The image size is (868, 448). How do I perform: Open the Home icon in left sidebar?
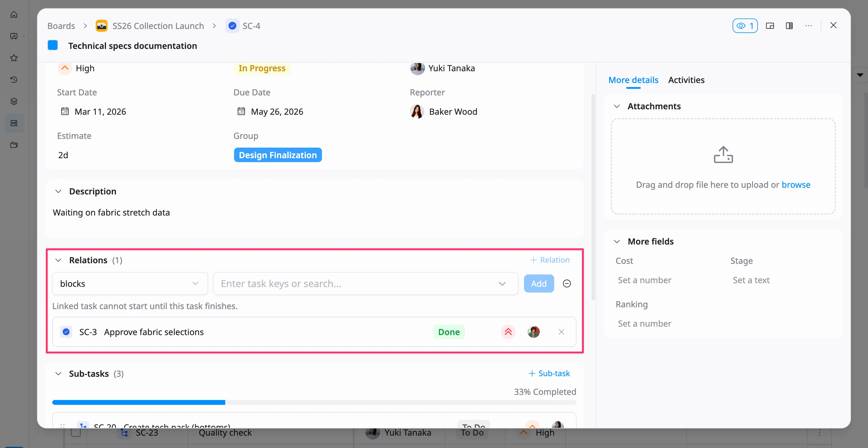14,14
